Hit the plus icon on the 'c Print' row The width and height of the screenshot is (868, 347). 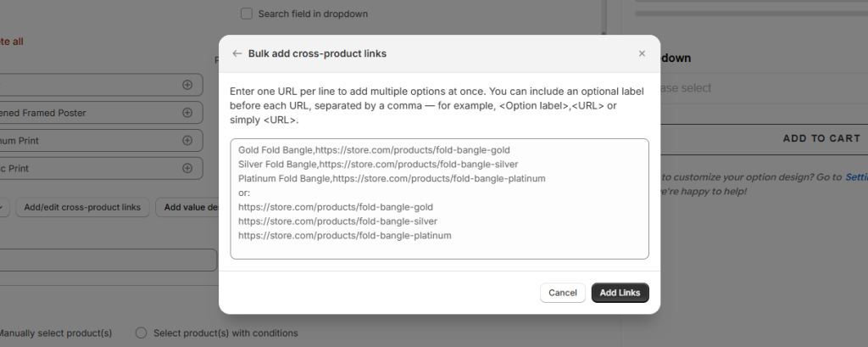187,168
